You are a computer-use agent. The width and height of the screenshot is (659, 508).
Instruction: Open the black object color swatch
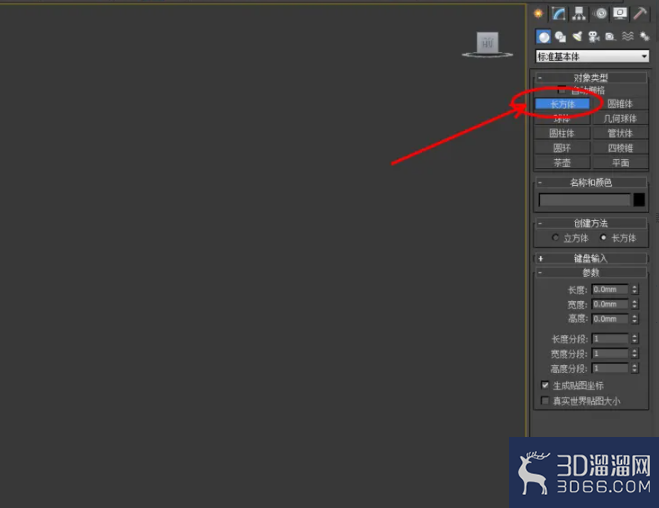pos(639,200)
